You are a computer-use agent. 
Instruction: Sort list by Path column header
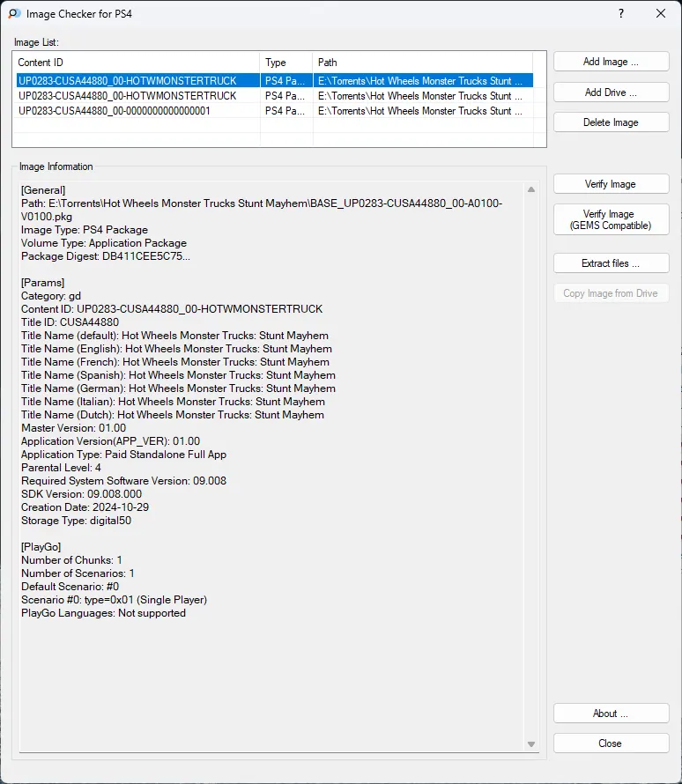click(423, 63)
